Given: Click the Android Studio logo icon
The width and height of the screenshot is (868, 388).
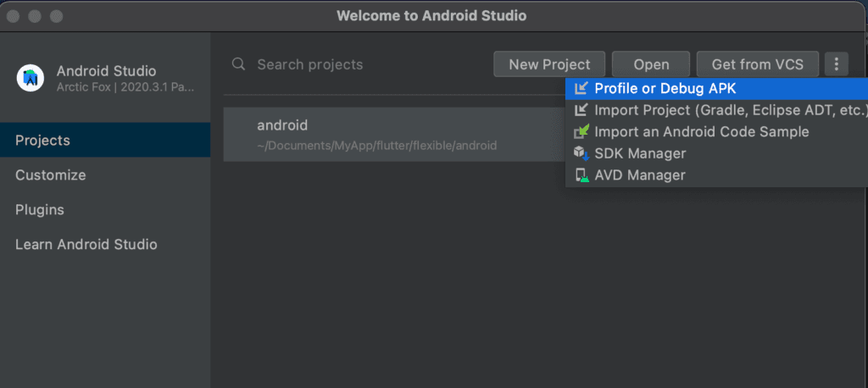Looking at the screenshot, I should pos(31,78).
